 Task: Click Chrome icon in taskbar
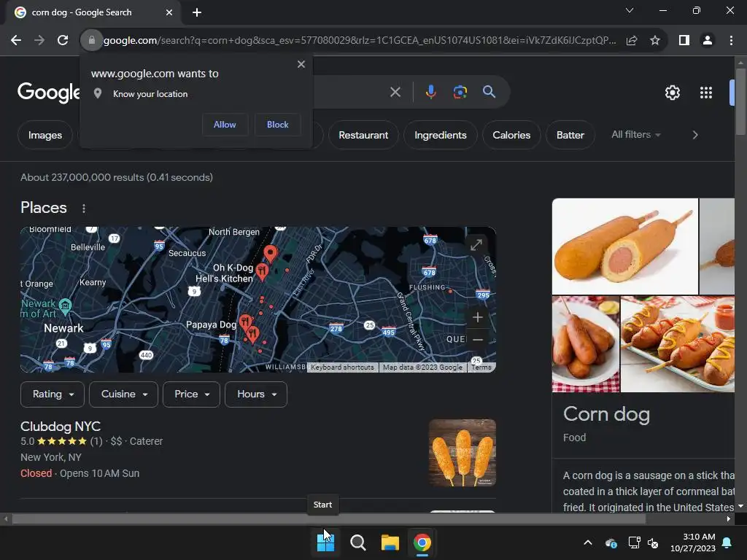pyautogui.click(x=422, y=542)
